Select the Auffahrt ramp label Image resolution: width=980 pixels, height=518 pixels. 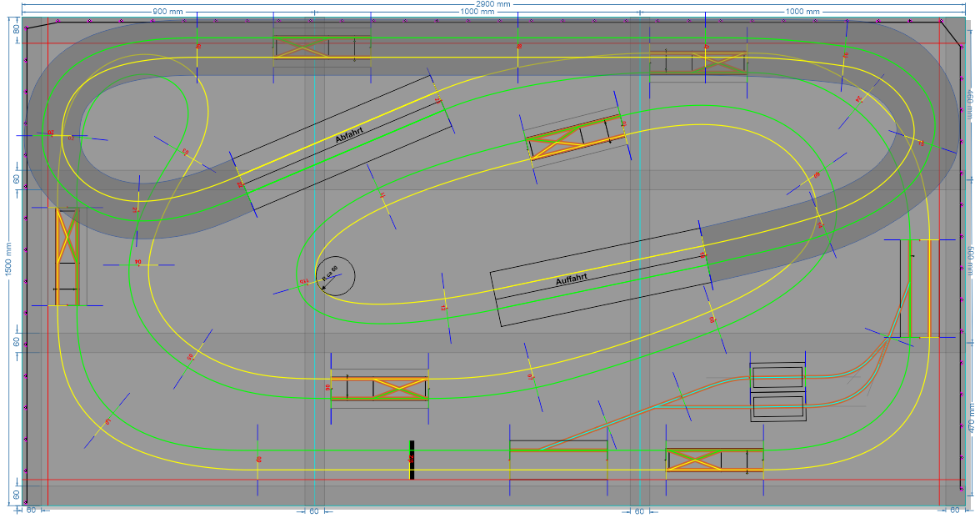point(572,277)
